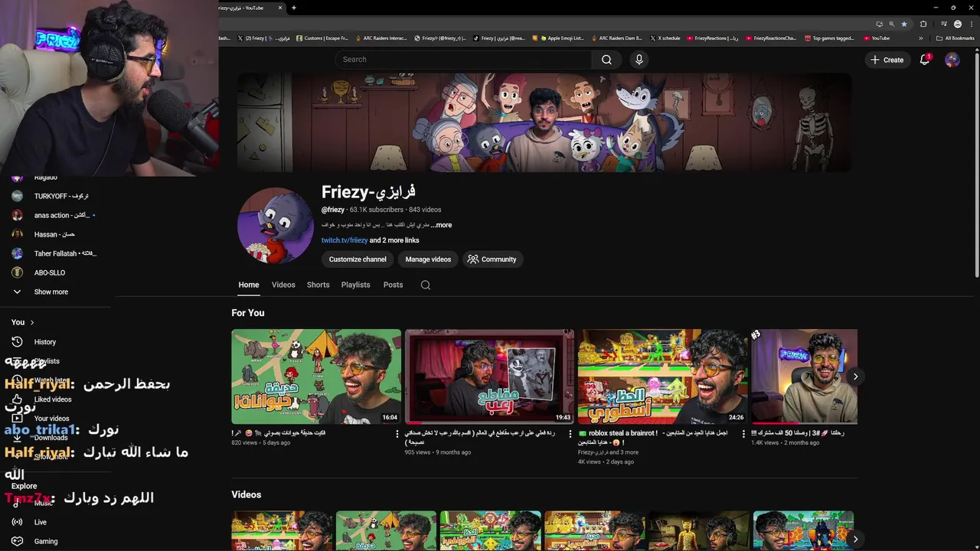The width and height of the screenshot is (980, 551).
Task: Click into the YouTube search field
Action: point(463,60)
